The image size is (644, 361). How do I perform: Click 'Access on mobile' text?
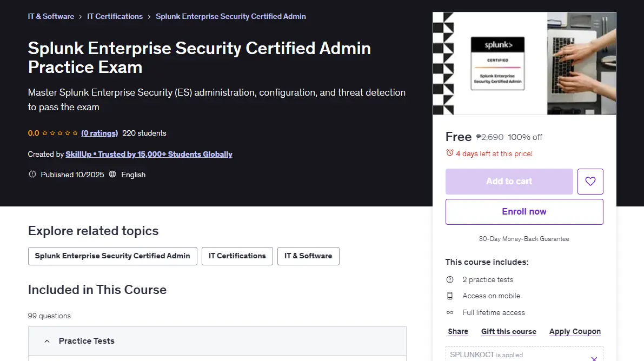(491, 296)
